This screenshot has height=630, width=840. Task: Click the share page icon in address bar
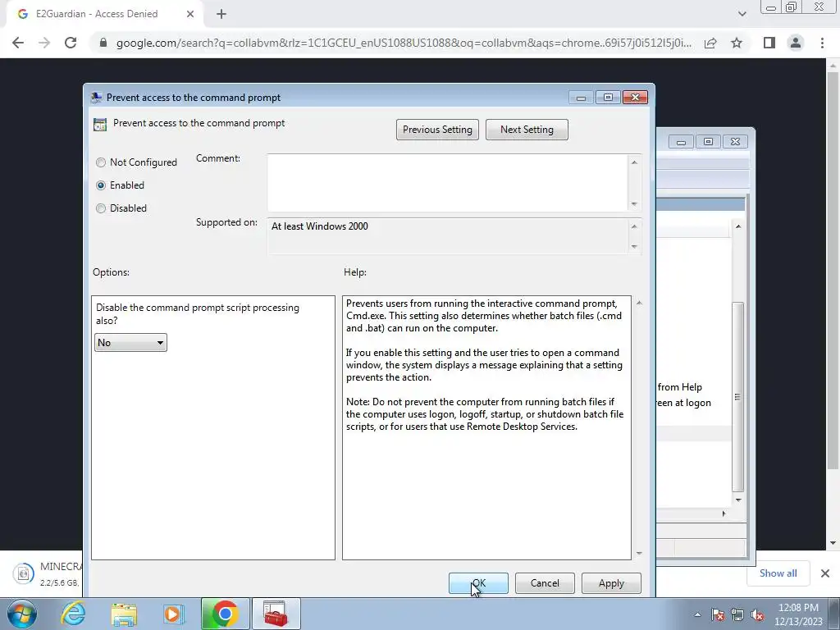point(710,43)
